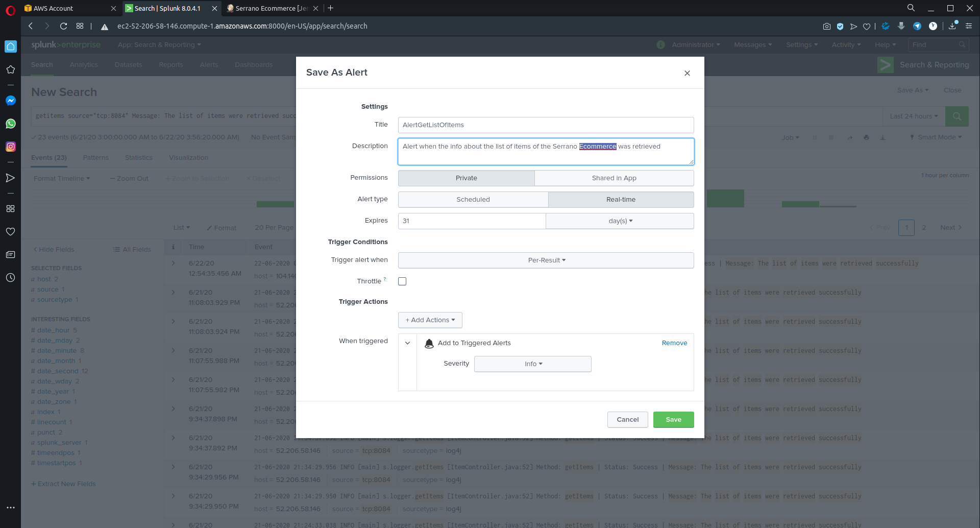Open the Last 24 hours time picker
This screenshot has width=980, height=528.
pyautogui.click(x=914, y=116)
